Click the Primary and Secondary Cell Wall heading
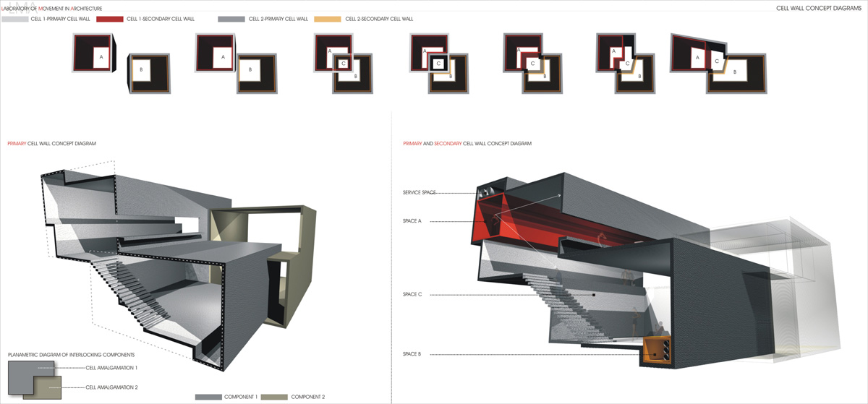The image size is (868, 404). 467,144
